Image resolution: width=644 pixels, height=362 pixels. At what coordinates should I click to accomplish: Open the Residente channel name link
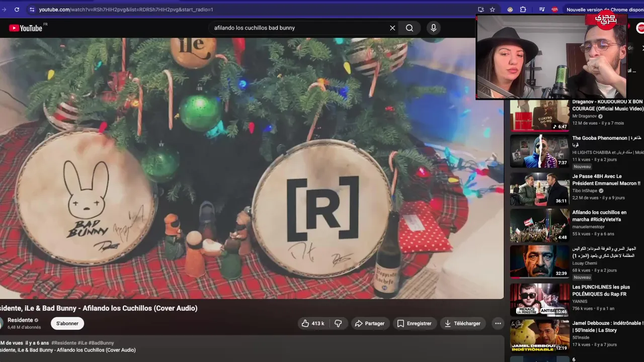click(x=20, y=320)
